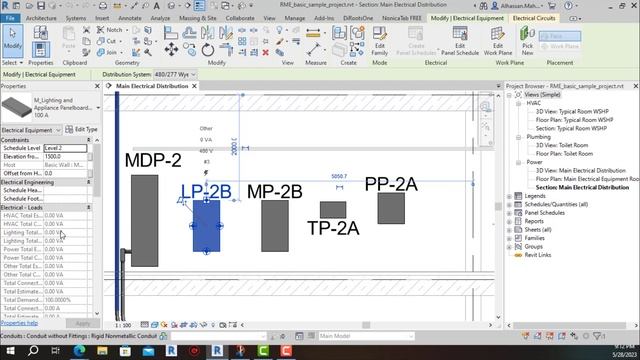Collapse the Views (Simple) tree node
Screen dimensions: 640x360
click(509, 95)
